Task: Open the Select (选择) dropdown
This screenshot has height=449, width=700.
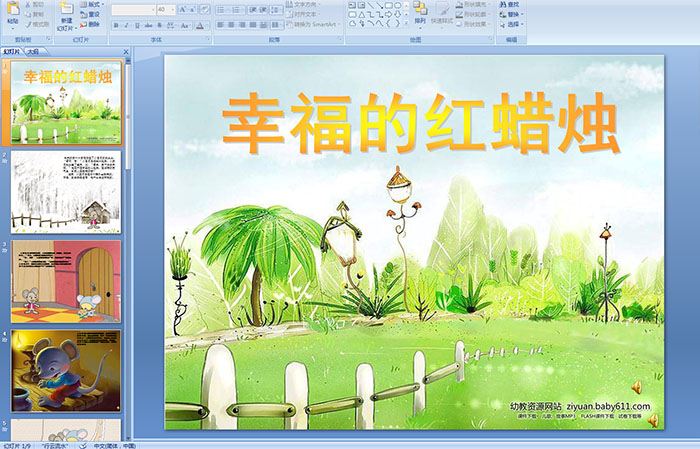Action: (512, 25)
